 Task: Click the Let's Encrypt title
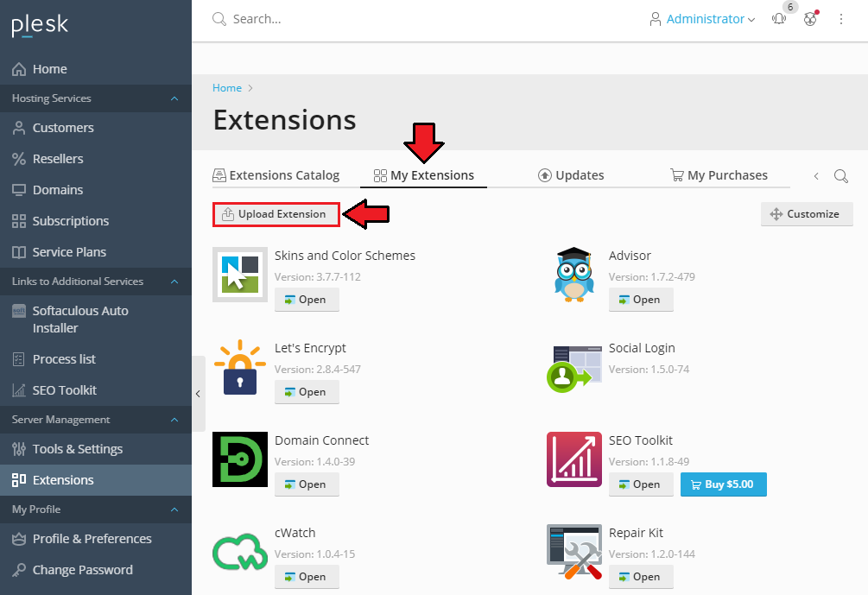pos(310,348)
